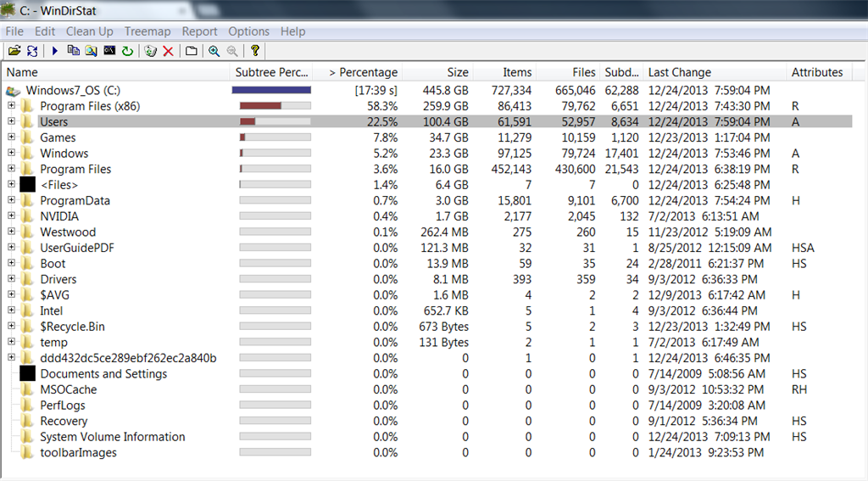Click the $AVG folder name
This screenshot has width=868, height=481.
coord(54,295)
